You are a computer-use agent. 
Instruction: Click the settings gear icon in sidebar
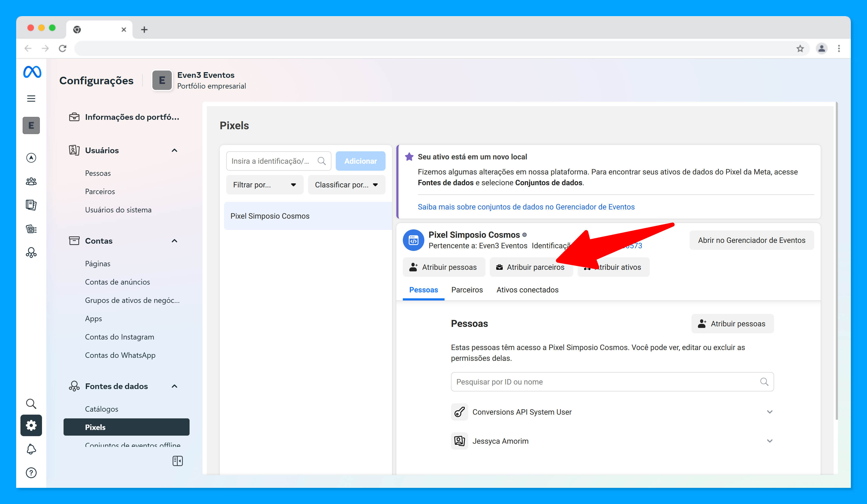pos(31,426)
